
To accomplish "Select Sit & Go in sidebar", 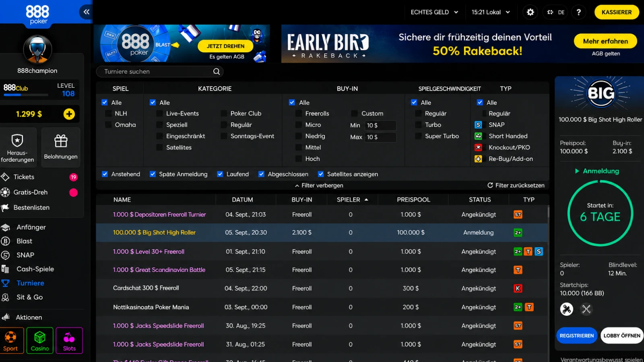I will (x=29, y=297).
